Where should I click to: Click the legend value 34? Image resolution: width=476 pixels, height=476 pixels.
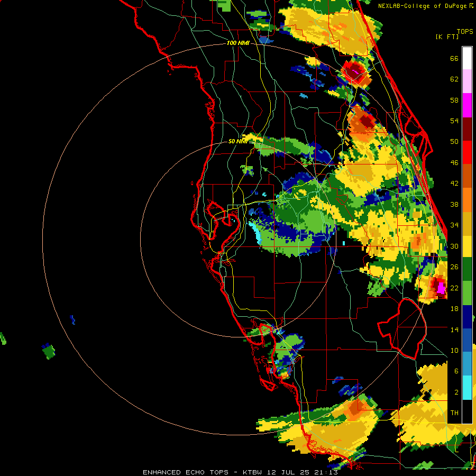click(454, 225)
